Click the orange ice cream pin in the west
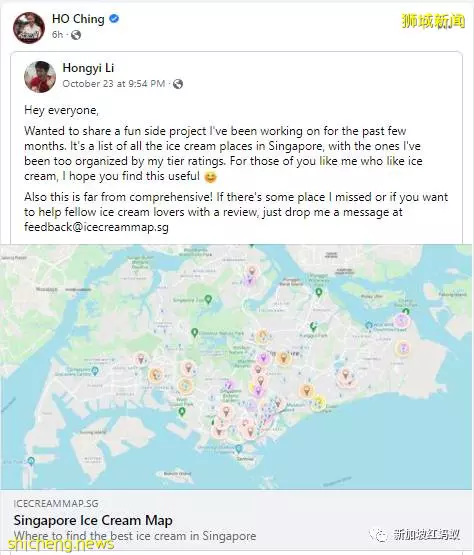 155,374
